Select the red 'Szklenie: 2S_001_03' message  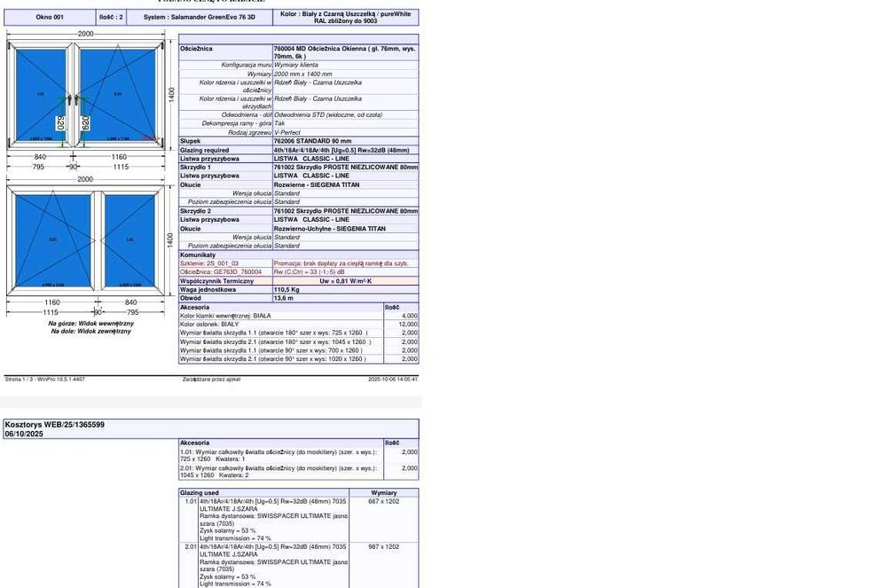[208, 263]
